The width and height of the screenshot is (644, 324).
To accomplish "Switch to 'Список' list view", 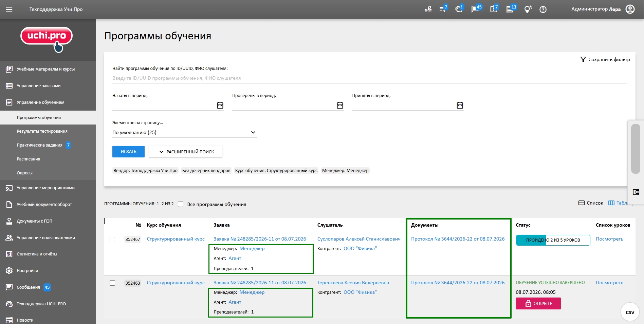I will 591,203.
